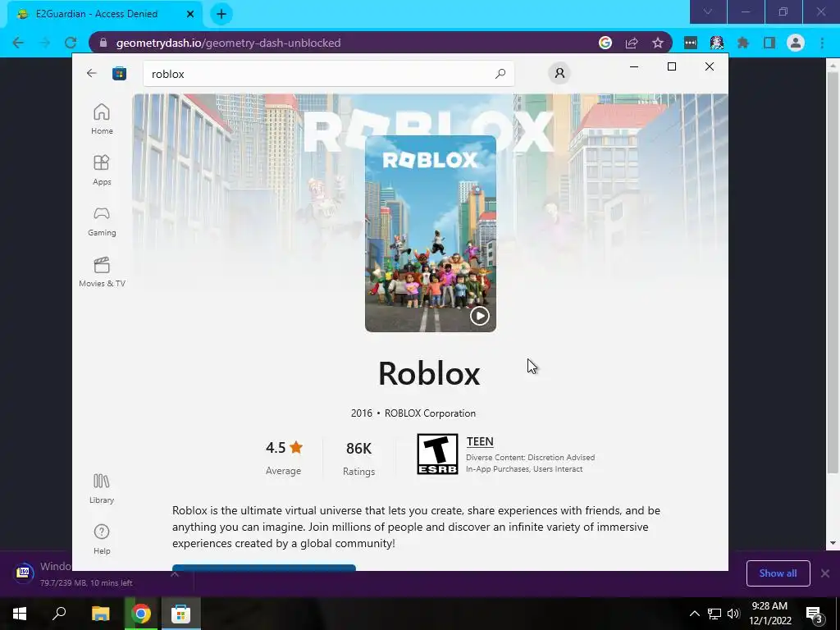Click Show all downloads button
This screenshot has width=840, height=630.
point(778,573)
